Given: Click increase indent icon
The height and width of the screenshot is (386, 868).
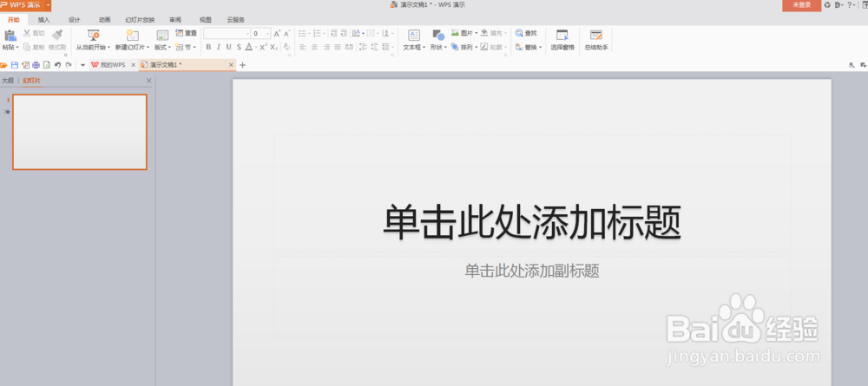Looking at the screenshot, I should click(x=344, y=33).
